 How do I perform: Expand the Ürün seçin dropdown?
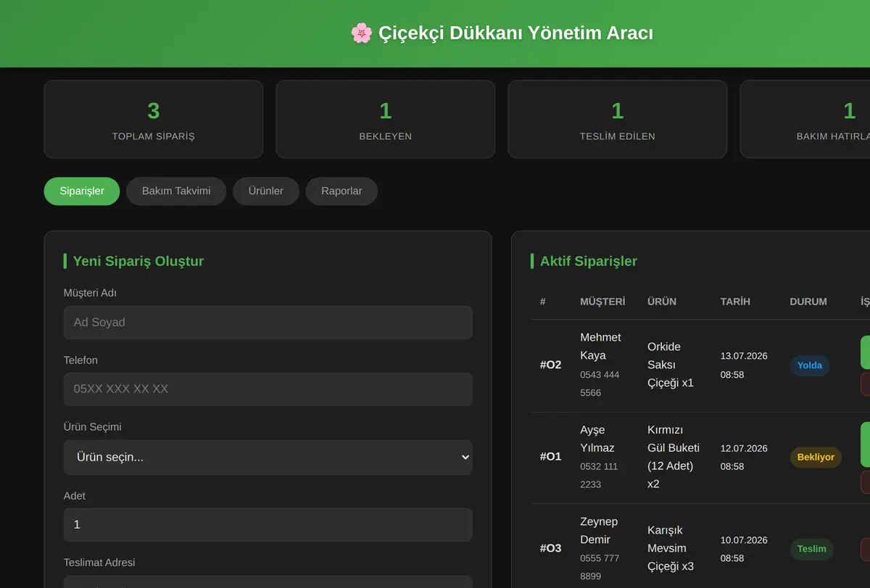click(268, 457)
